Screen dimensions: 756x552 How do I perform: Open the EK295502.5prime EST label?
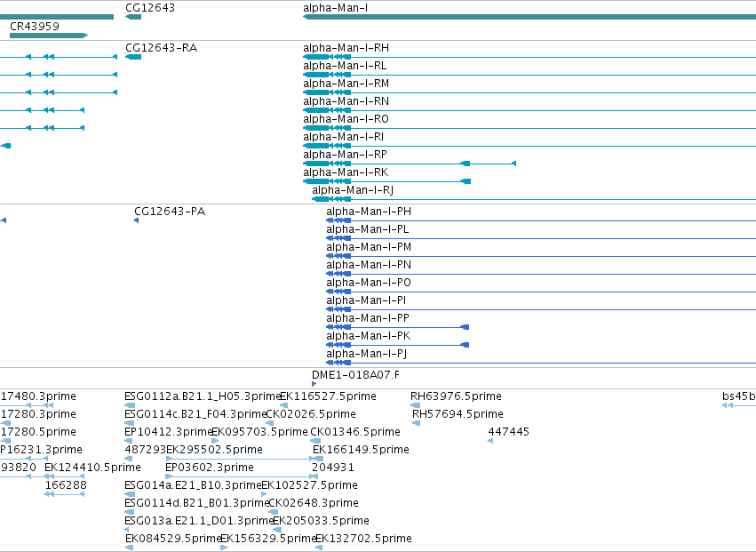(215, 450)
